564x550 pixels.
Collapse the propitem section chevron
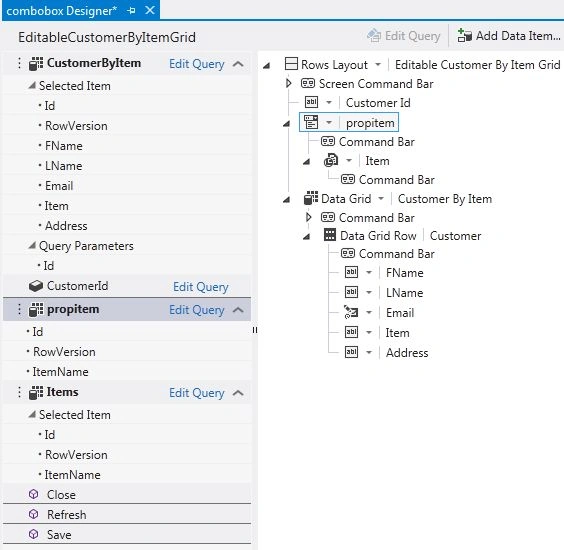click(238, 310)
